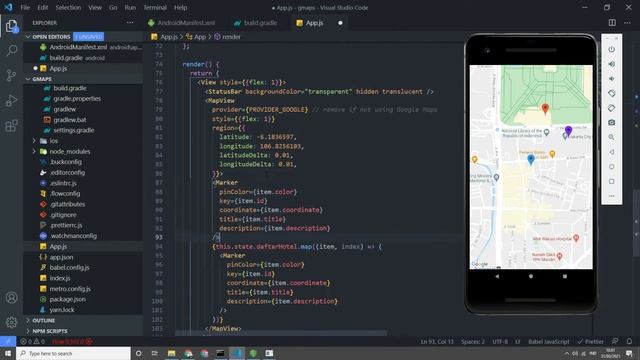Open Source Control view in activity bar
The height and width of the screenshot is (360, 640).
click(11, 75)
